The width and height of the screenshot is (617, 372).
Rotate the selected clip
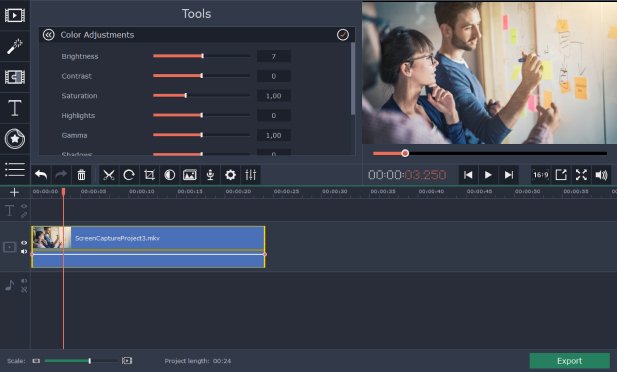(x=129, y=175)
